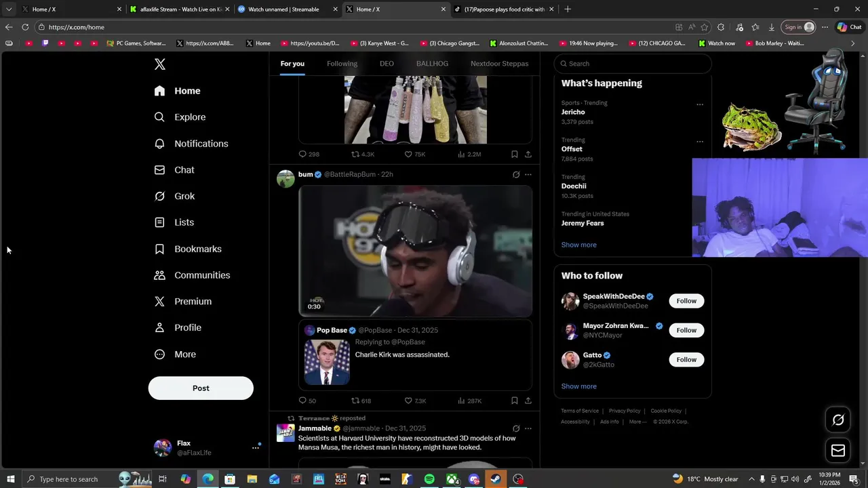Open footer More dropdown

point(637,422)
